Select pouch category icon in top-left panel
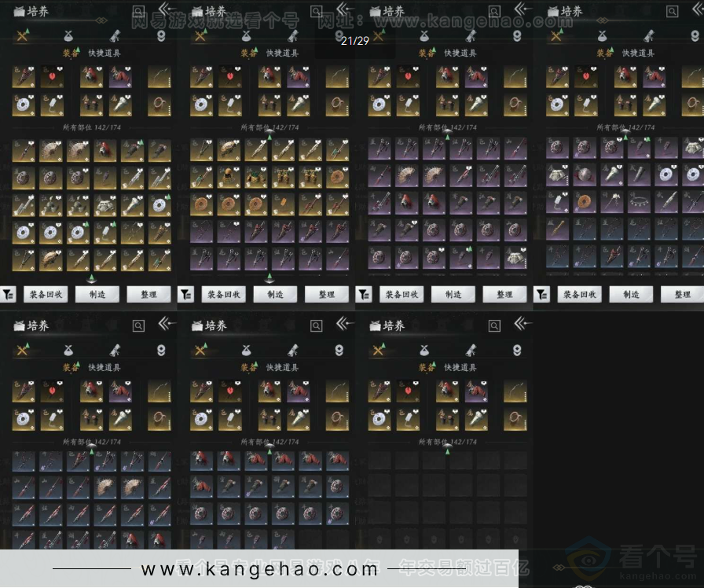This screenshot has width=704, height=588. pos(68,35)
